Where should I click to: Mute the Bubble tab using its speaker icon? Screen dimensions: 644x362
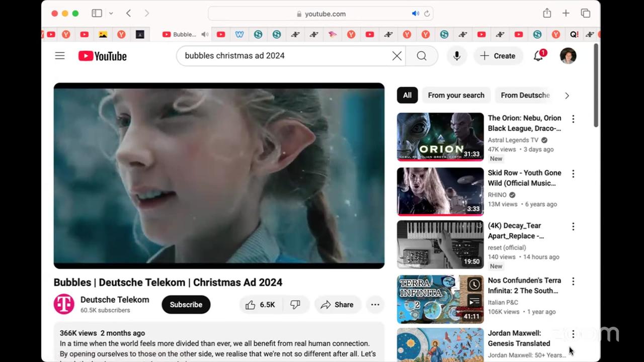tap(205, 35)
